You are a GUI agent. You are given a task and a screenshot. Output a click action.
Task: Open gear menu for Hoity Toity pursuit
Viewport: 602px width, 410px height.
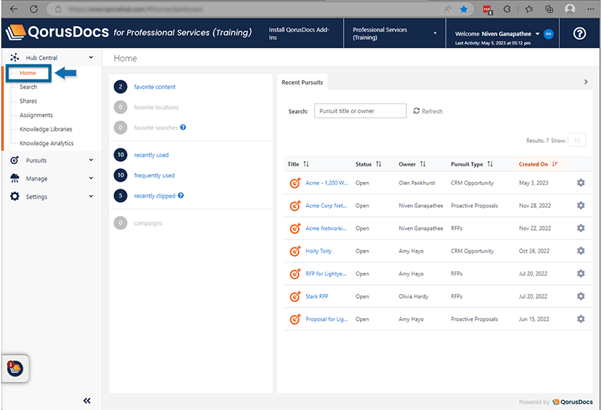[x=581, y=251]
